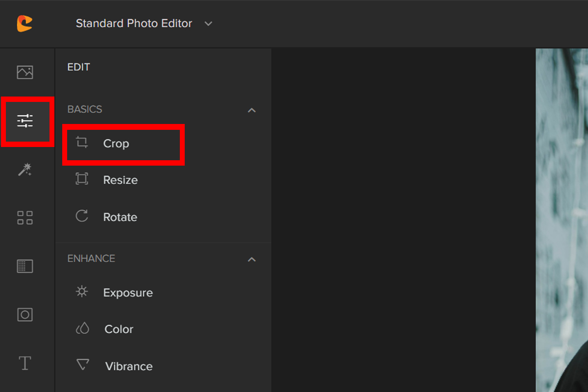The width and height of the screenshot is (588, 392).
Task: Open the magic wand effects icon
Action: point(25,170)
